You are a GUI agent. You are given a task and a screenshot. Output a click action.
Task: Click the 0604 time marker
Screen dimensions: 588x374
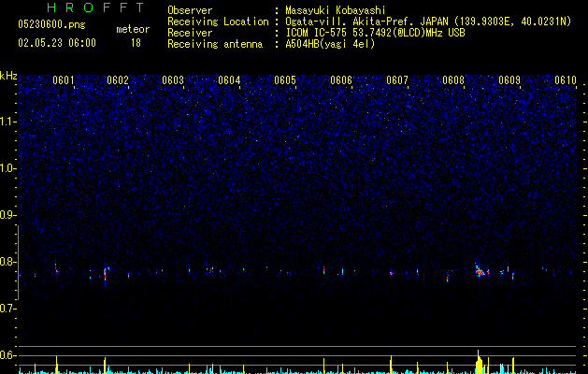[229, 80]
